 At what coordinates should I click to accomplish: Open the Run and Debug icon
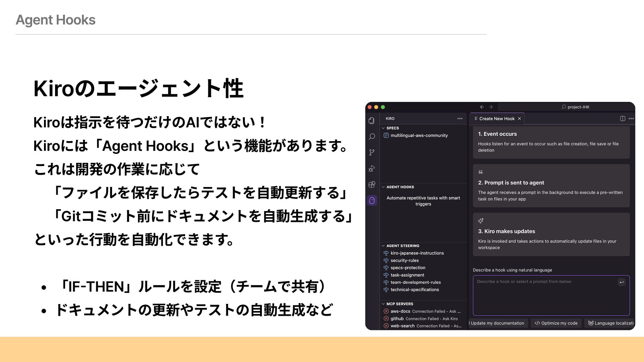[x=372, y=169]
